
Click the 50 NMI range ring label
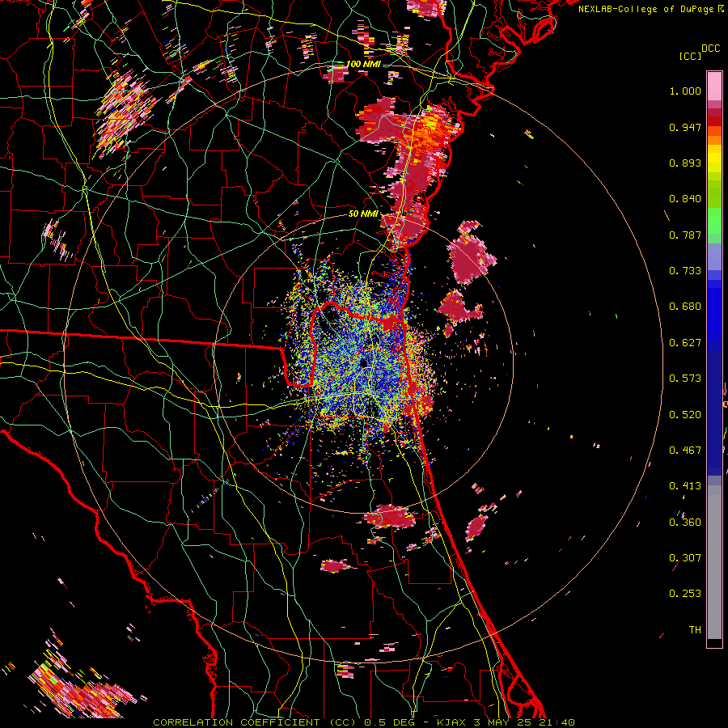[x=363, y=214]
